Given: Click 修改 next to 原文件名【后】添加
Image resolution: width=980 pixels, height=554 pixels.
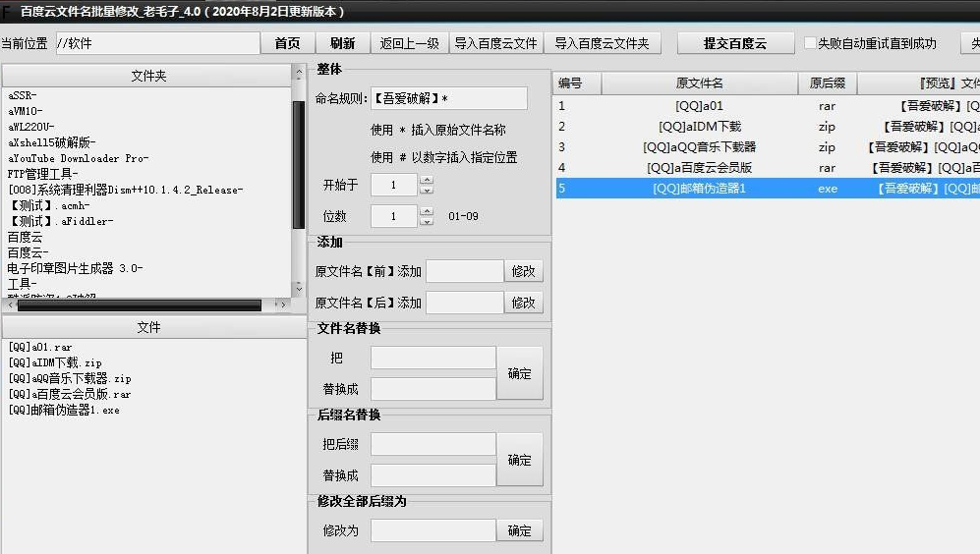Looking at the screenshot, I should tap(523, 303).
